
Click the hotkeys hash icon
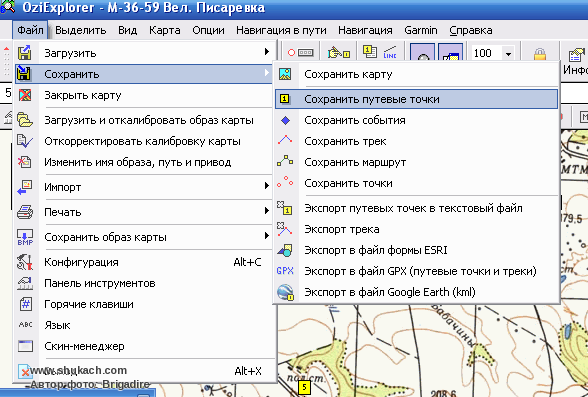click(25, 304)
